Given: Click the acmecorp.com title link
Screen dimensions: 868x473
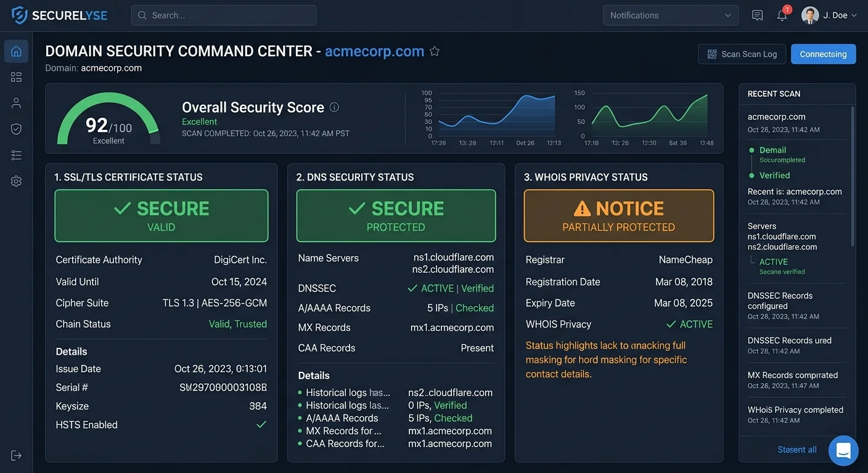Looking at the screenshot, I should 374,51.
